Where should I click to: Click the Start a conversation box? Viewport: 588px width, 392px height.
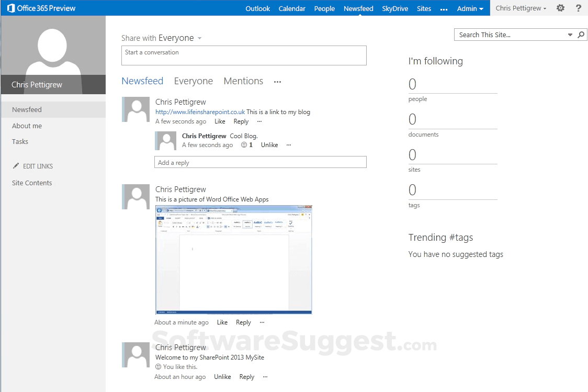244,55
